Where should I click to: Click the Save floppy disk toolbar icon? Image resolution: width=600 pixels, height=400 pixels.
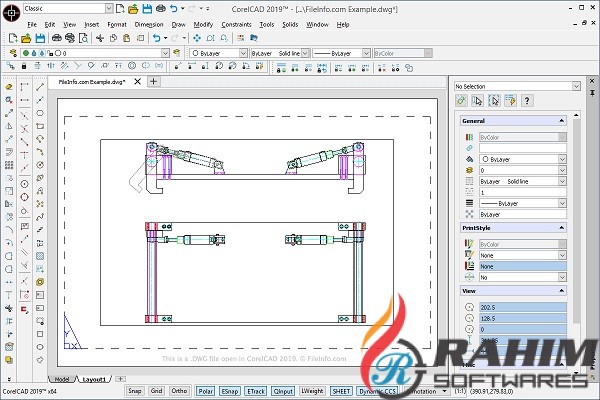(40, 38)
